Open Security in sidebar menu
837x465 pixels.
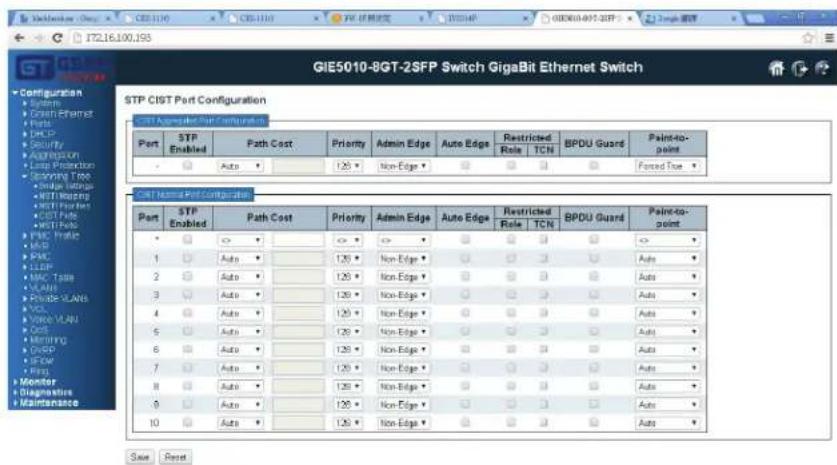tap(46, 145)
